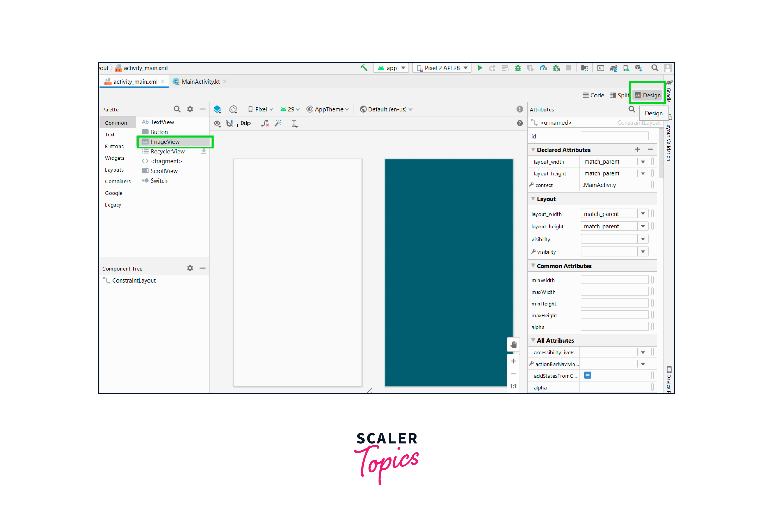The width and height of the screenshot is (773, 532).
Task: Click the green Run app button
Action: [x=479, y=68]
